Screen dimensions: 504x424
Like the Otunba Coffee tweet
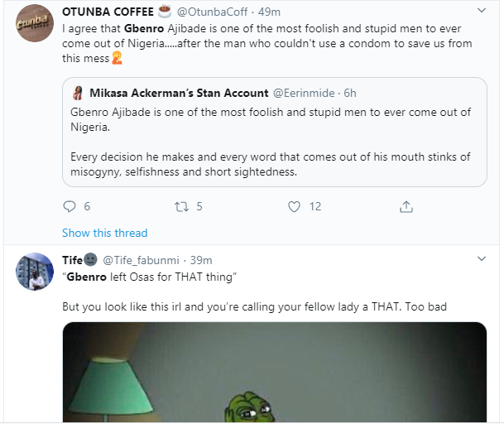(294, 206)
